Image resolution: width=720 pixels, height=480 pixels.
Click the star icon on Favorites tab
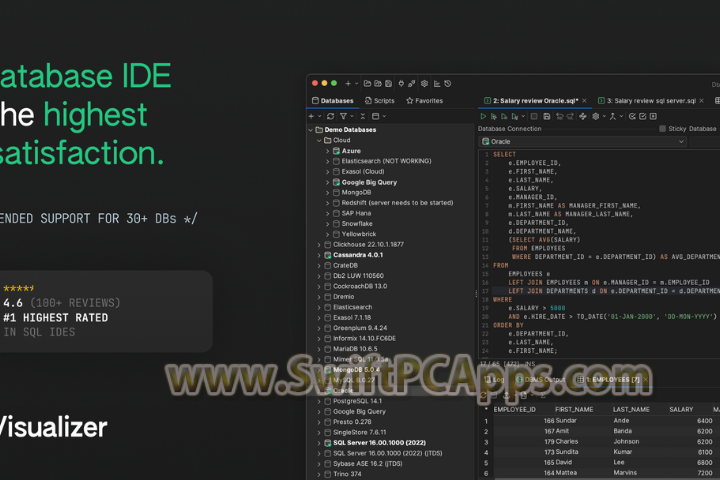(x=410, y=101)
